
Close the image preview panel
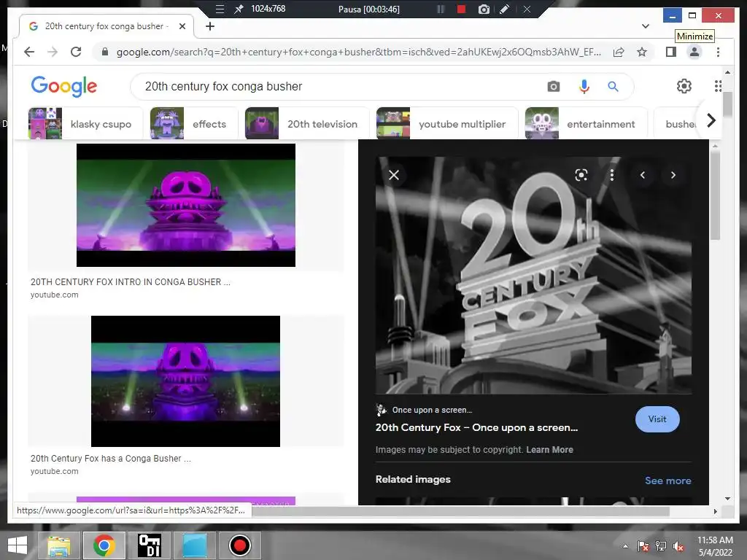[x=394, y=175]
